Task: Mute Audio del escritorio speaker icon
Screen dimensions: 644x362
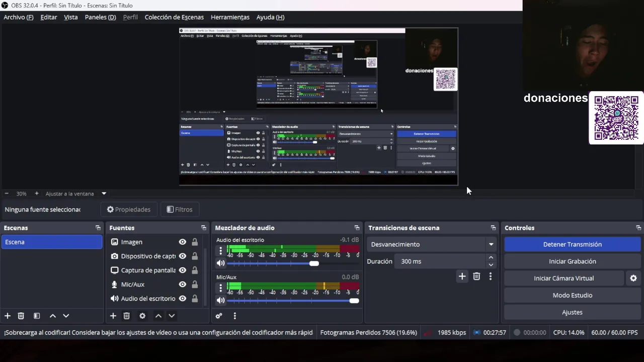Action: 220,263
